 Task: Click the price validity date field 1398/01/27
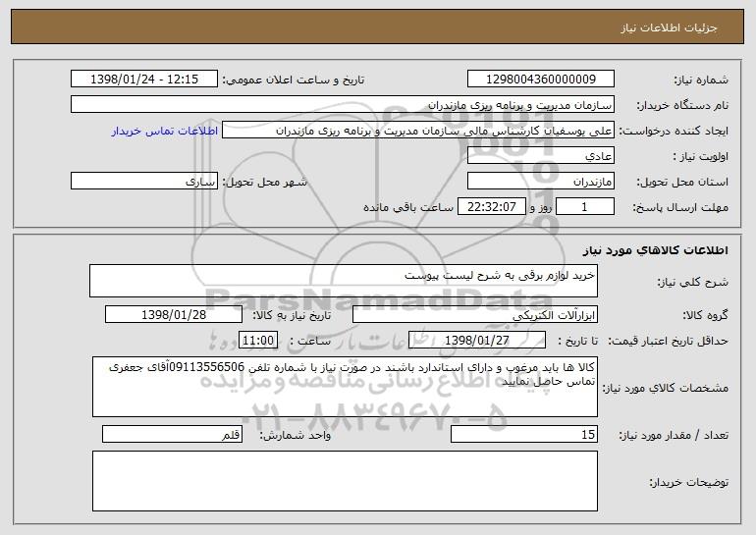click(477, 341)
